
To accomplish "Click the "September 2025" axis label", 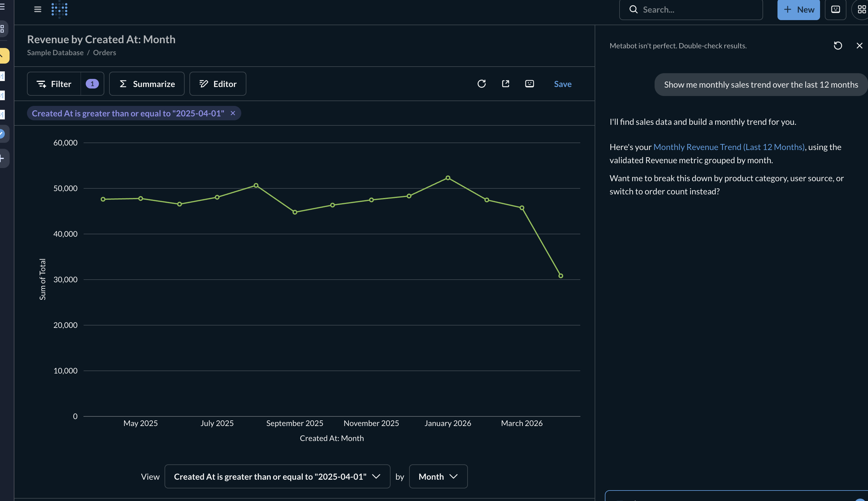I will 295,423.
